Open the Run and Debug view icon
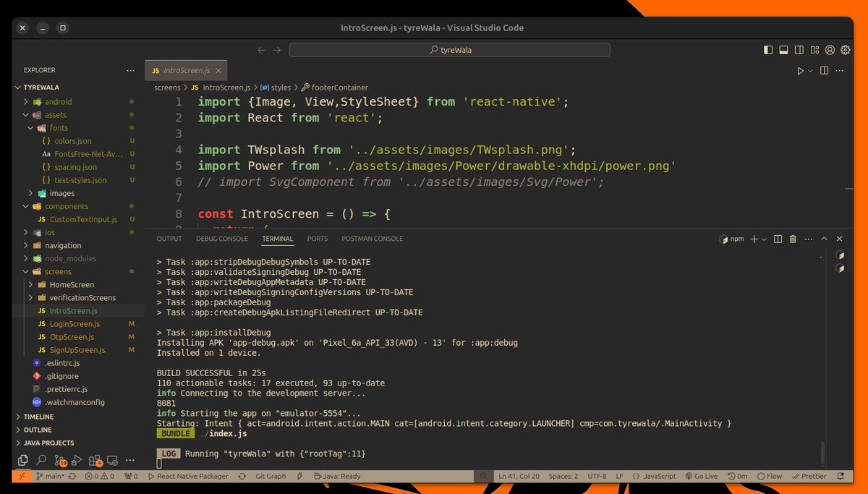This screenshot has height=494, width=868. [x=77, y=460]
